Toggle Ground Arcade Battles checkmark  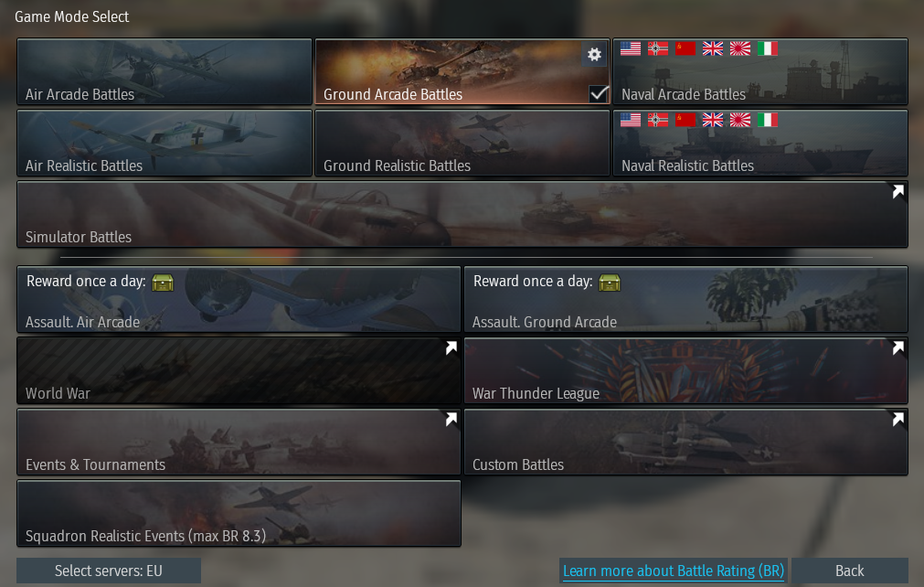coord(599,93)
